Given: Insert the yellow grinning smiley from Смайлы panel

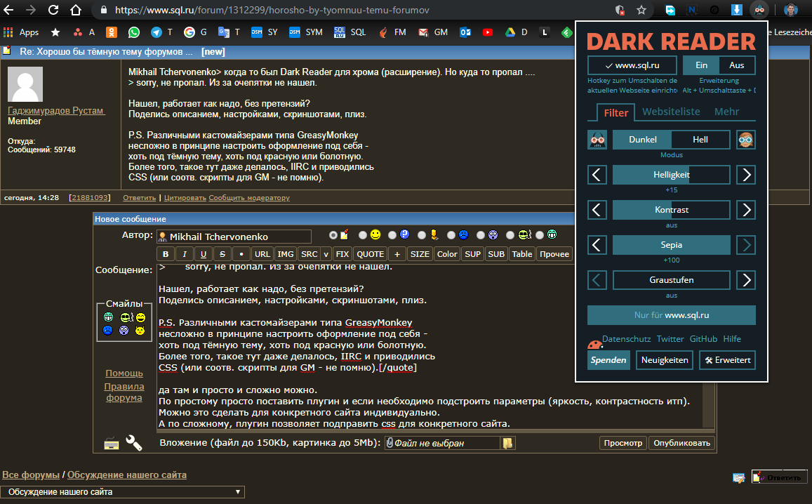Looking at the screenshot, I should pos(140,318).
